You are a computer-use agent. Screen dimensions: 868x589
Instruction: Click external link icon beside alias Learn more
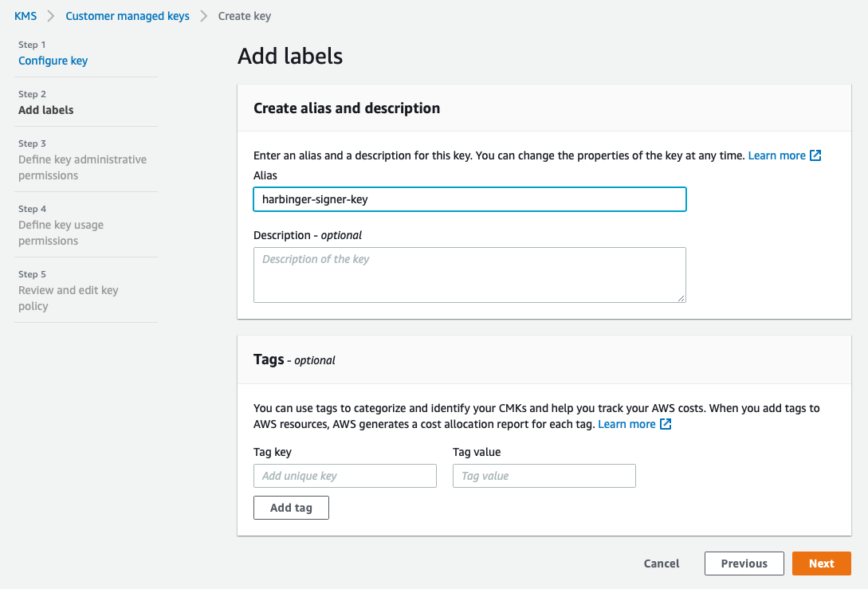815,155
